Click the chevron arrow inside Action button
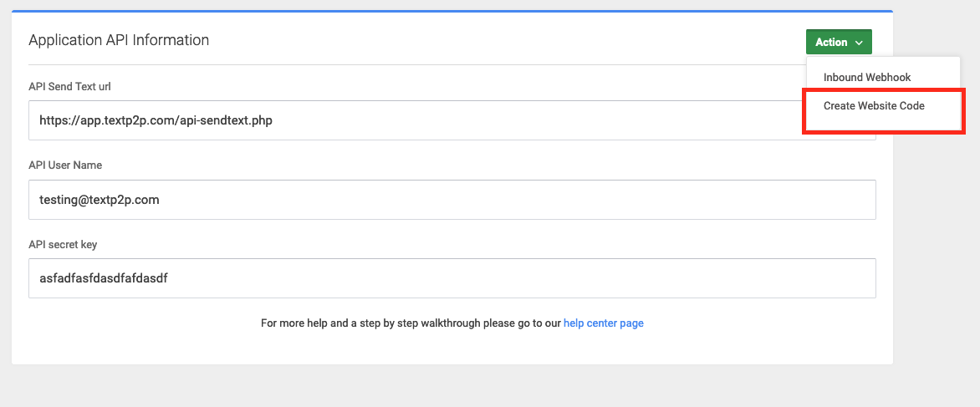Viewport: 980px width, 407px height. [860, 43]
